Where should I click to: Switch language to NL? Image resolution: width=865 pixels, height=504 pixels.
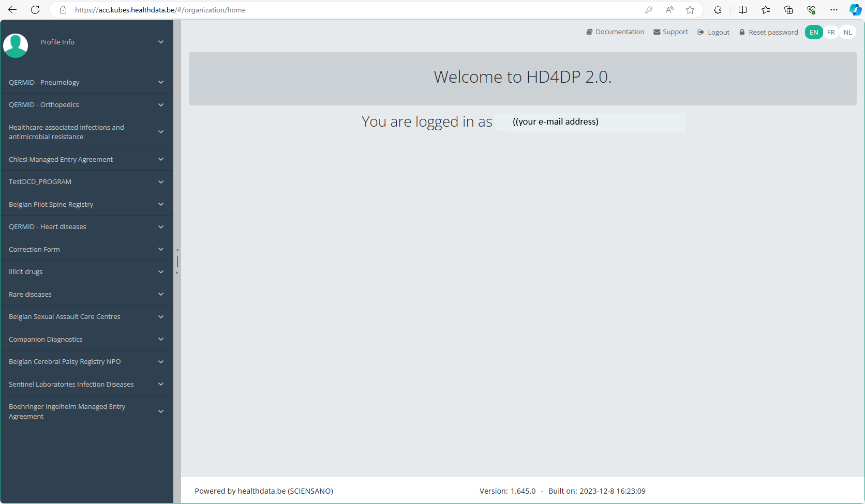pyautogui.click(x=847, y=32)
